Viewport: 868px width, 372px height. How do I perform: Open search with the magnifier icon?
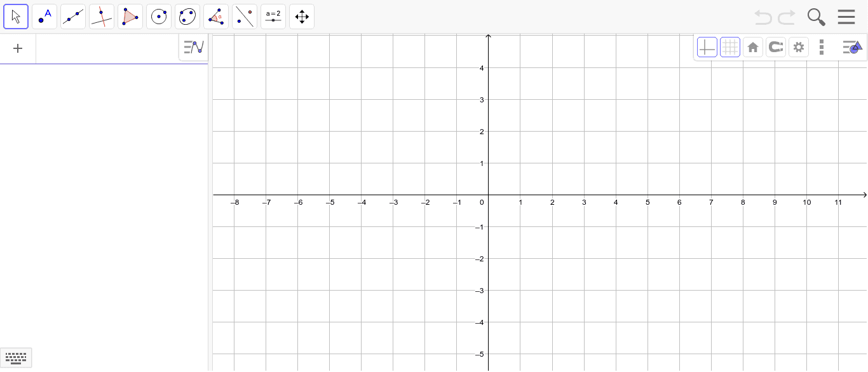[817, 17]
